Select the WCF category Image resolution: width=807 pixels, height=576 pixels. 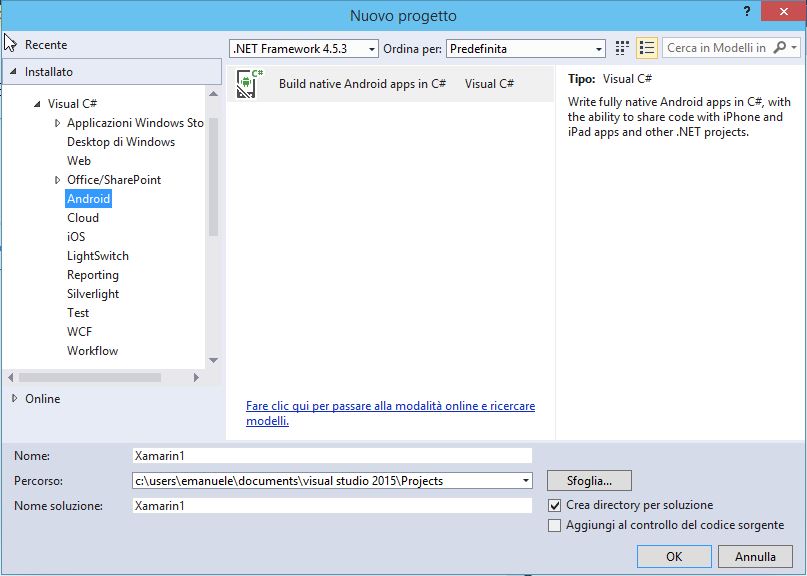point(79,332)
